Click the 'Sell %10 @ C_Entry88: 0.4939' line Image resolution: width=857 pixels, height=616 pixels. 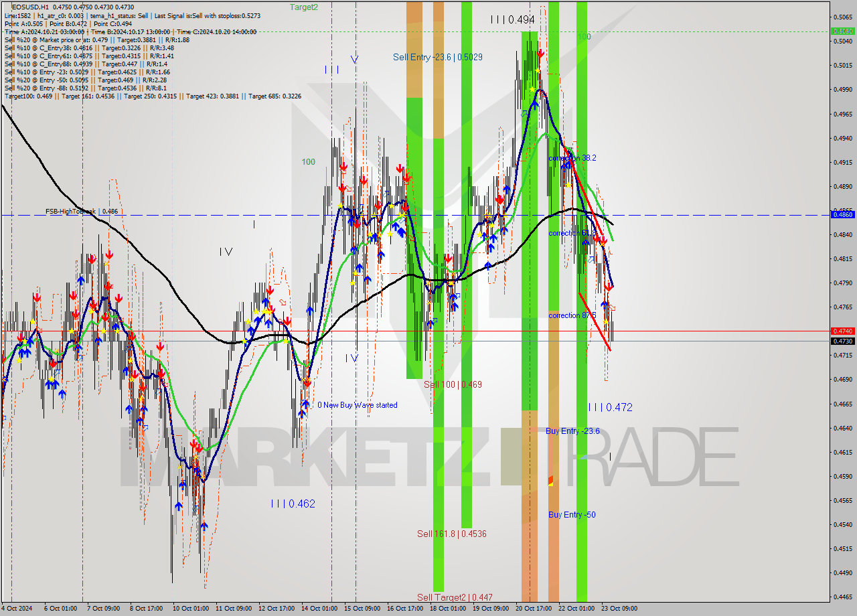coord(87,64)
